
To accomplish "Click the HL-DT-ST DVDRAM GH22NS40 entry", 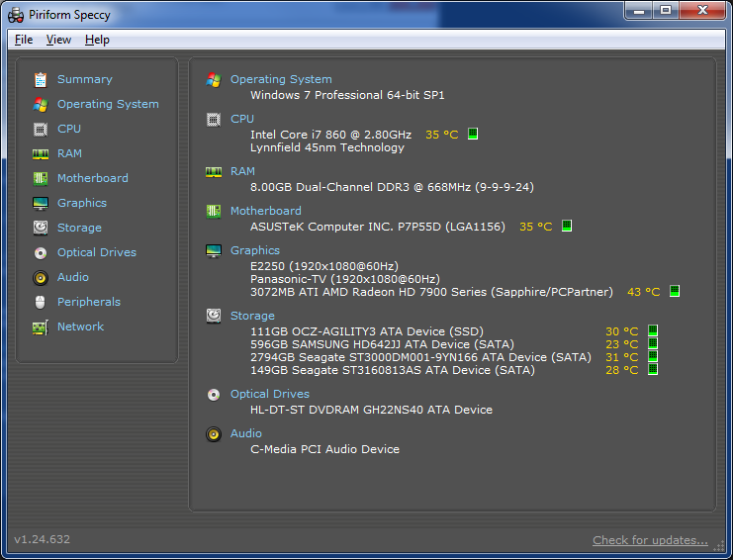I will (371, 410).
